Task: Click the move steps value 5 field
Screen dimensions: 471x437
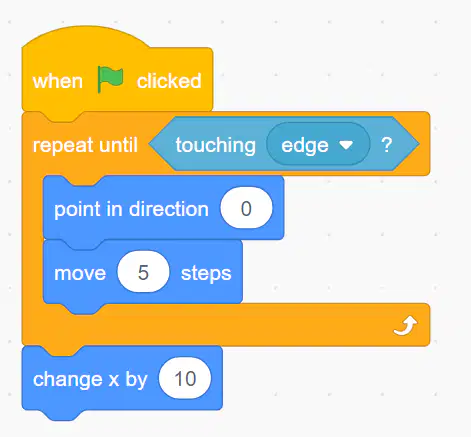Action: coord(143,272)
